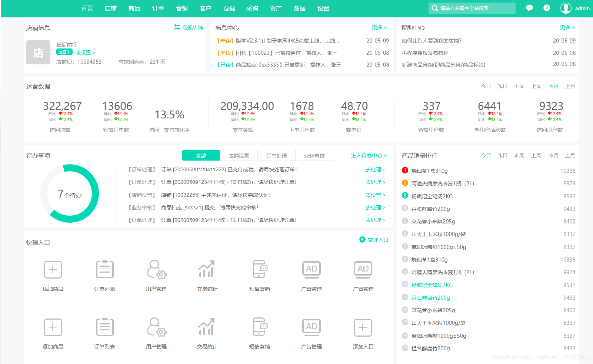Click the help question mark icon
Viewport: 593px width, 364px height.
coord(547,8)
